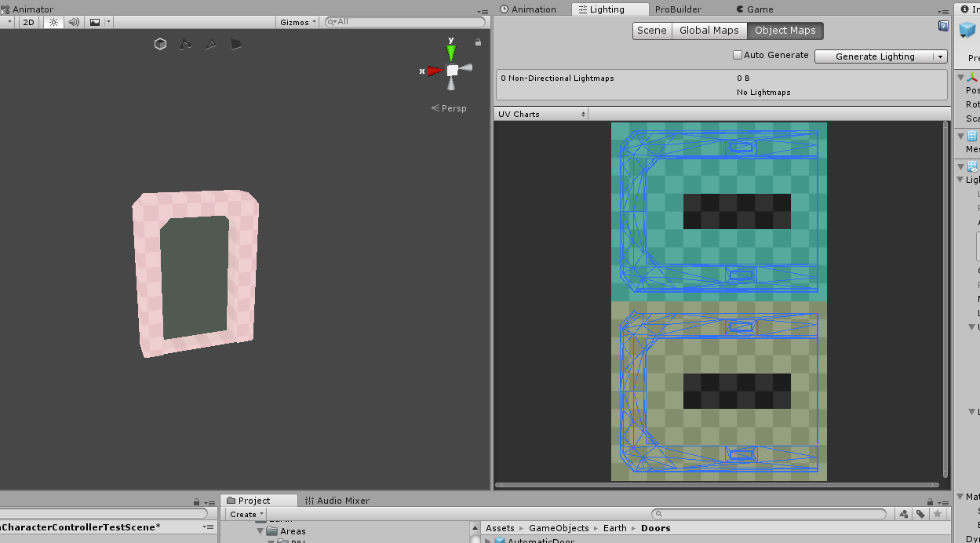Image resolution: width=980 pixels, height=543 pixels.
Task: Enable the Auto Generate lighting checkbox
Action: [737, 55]
